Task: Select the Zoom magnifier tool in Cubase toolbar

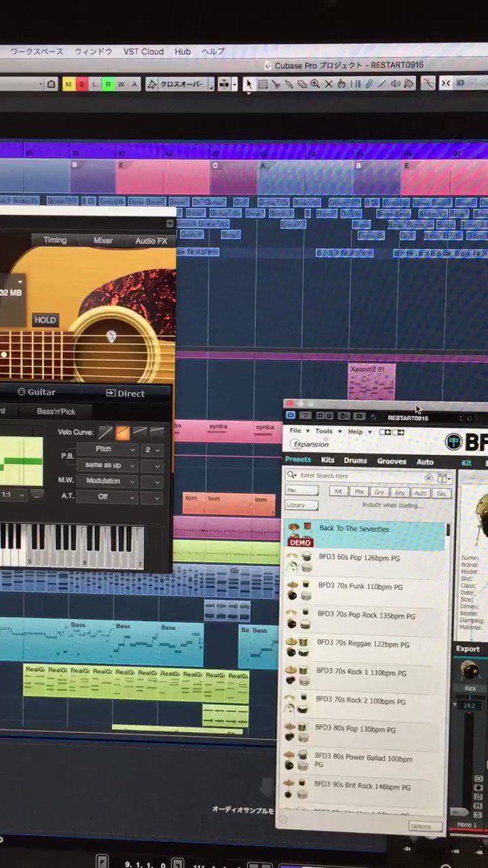Action: [x=315, y=84]
